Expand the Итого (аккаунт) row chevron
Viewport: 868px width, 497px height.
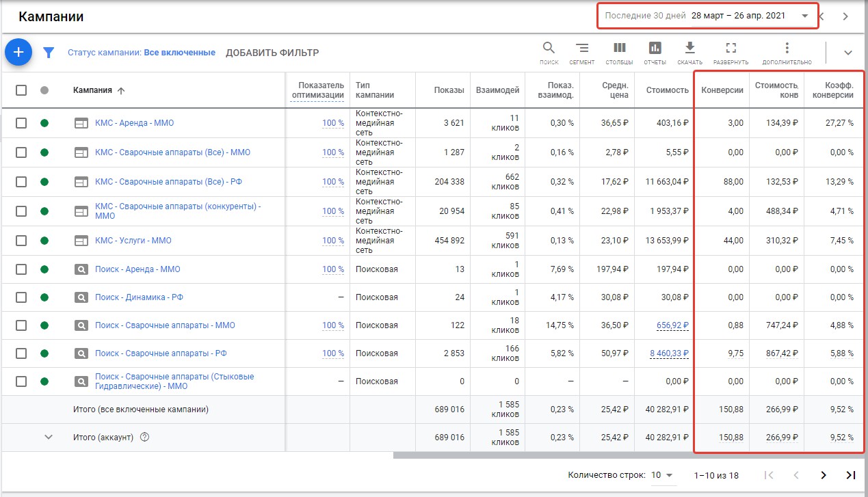pyautogui.click(x=48, y=438)
